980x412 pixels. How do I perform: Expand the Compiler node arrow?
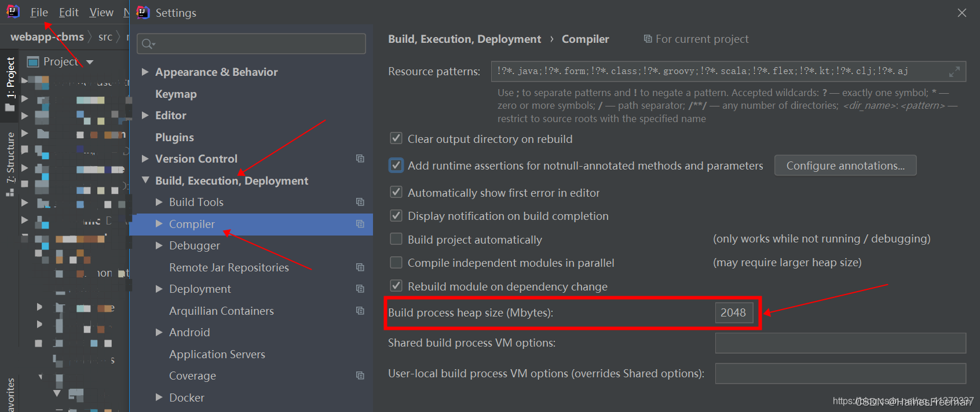coord(159,224)
